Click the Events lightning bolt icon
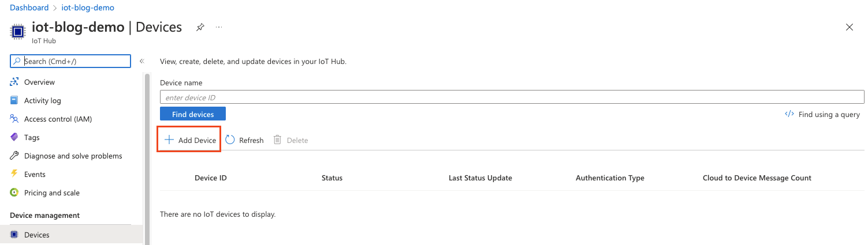Viewport: 868px width, 245px height. pyautogui.click(x=14, y=175)
